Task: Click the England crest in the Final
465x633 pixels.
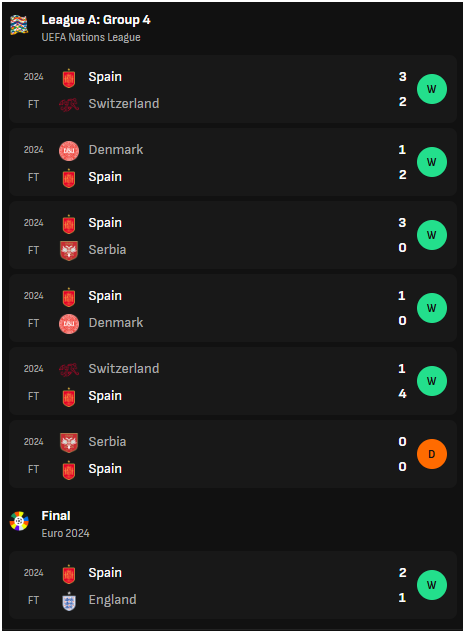Action: (x=69, y=601)
